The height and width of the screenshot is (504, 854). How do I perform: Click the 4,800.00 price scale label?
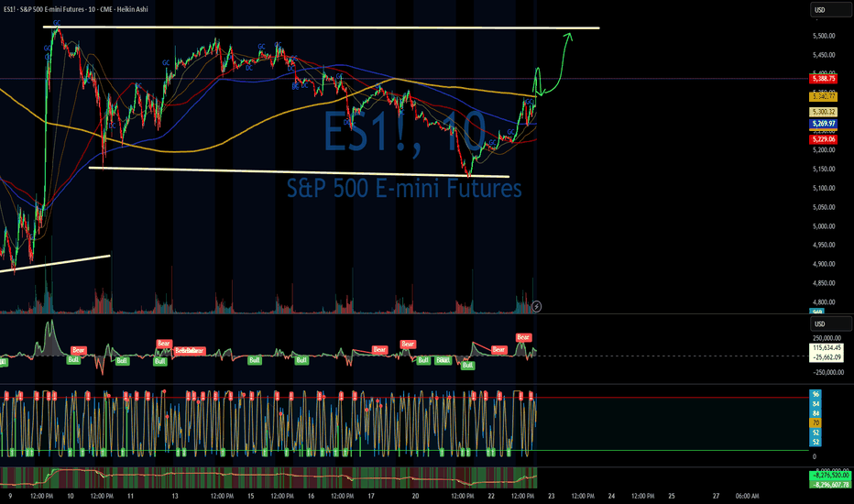pyautogui.click(x=824, y=302)
